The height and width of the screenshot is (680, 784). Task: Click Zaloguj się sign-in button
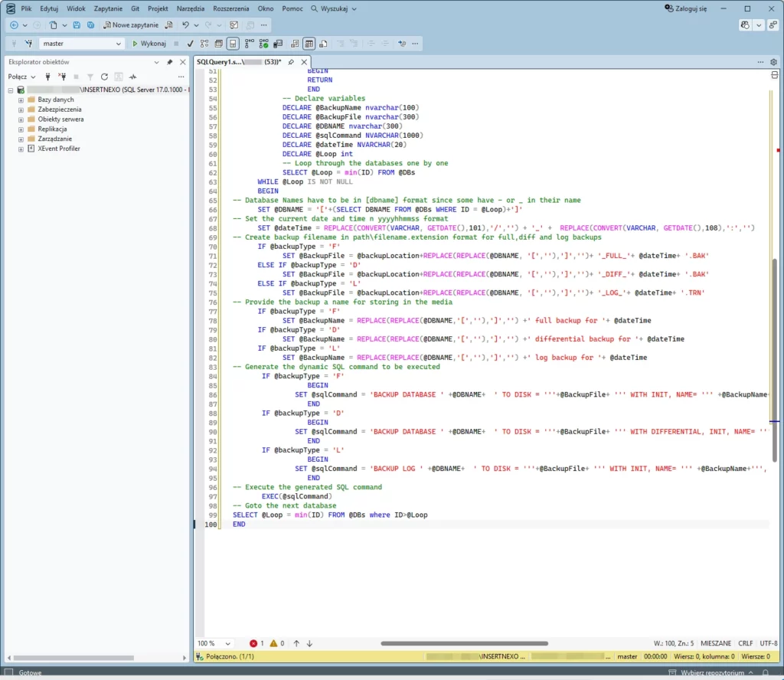[x=685, y=8]
